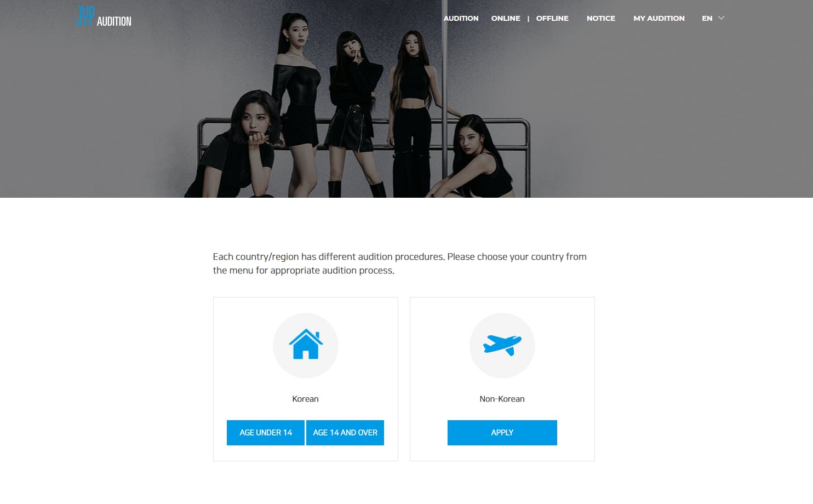Click the Non-Korean label text
Screen dimensions: 813x504
click(x=502, y=399)
